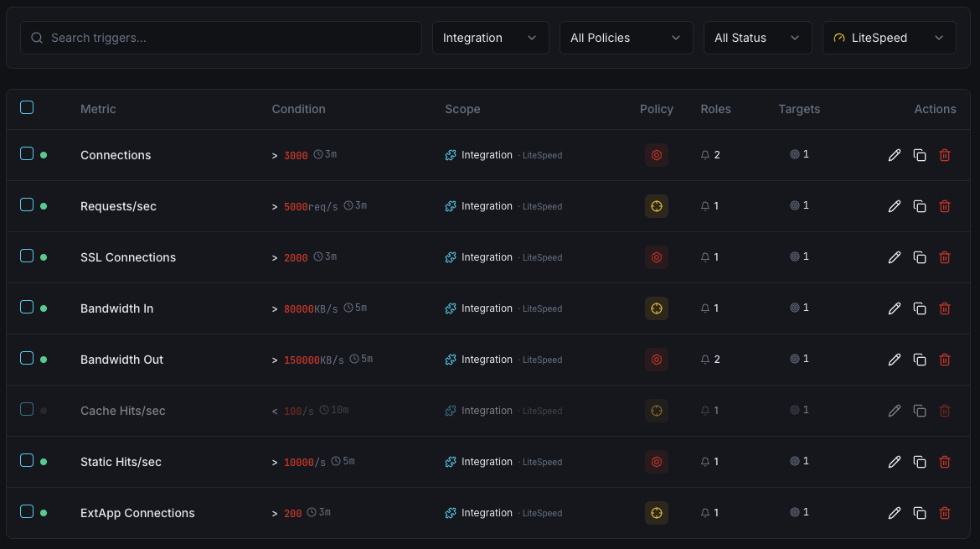Open the Integration filter dropdown

(x=490, y=38)
